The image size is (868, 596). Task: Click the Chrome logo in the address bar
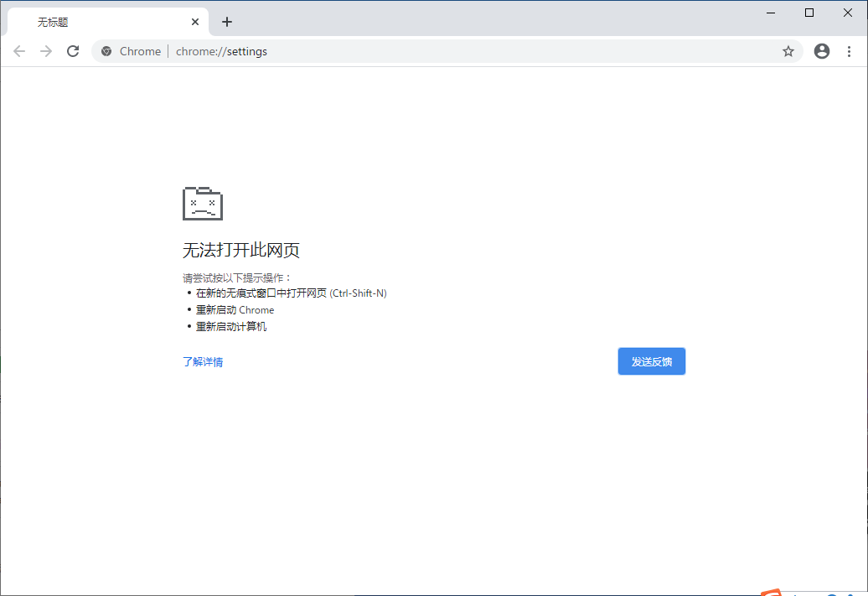pyautogui.click(x=106, y=51)
